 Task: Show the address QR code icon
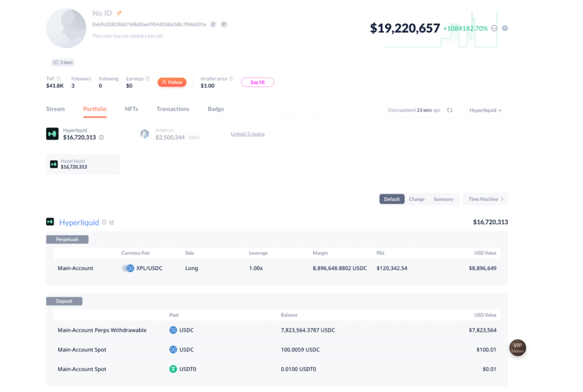(224, 24)
